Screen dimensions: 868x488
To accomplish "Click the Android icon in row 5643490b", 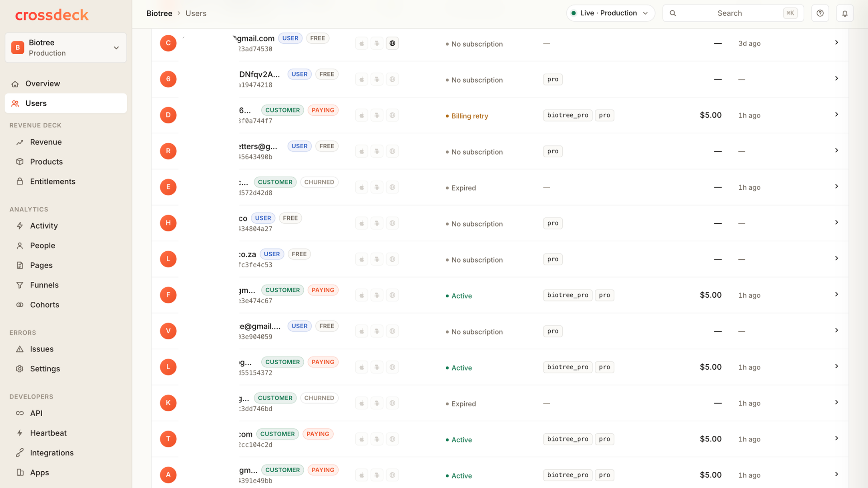I will 377,151.
